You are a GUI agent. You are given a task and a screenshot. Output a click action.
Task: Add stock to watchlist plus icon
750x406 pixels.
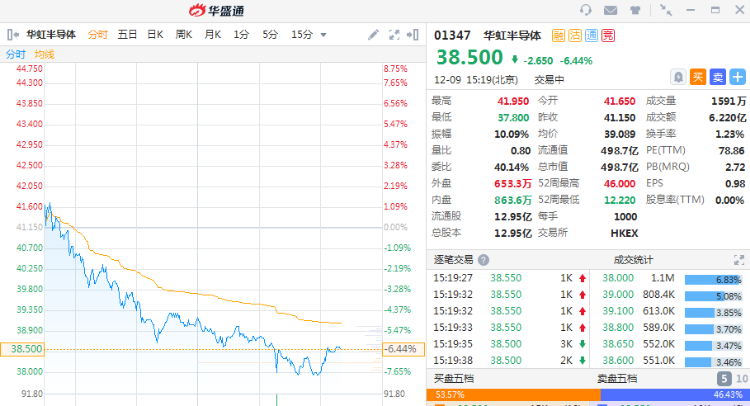tap(738, 77)
